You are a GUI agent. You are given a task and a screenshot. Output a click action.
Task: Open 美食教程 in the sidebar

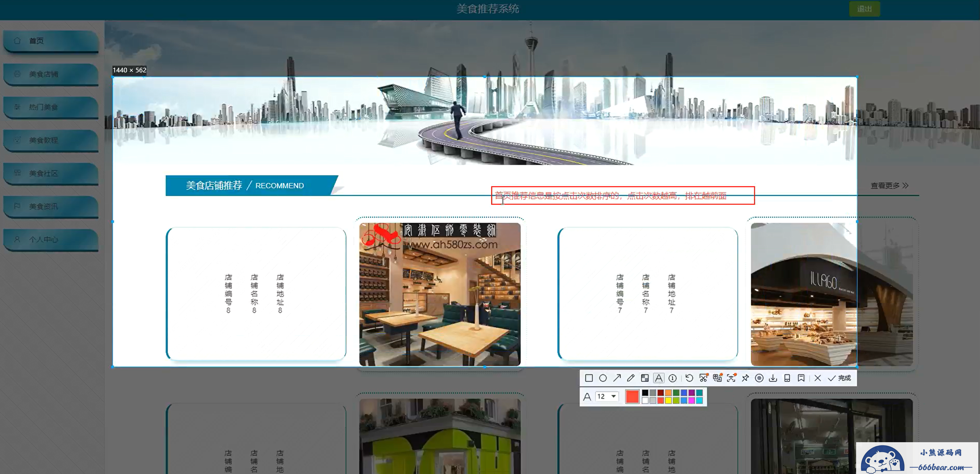(51, 140)
